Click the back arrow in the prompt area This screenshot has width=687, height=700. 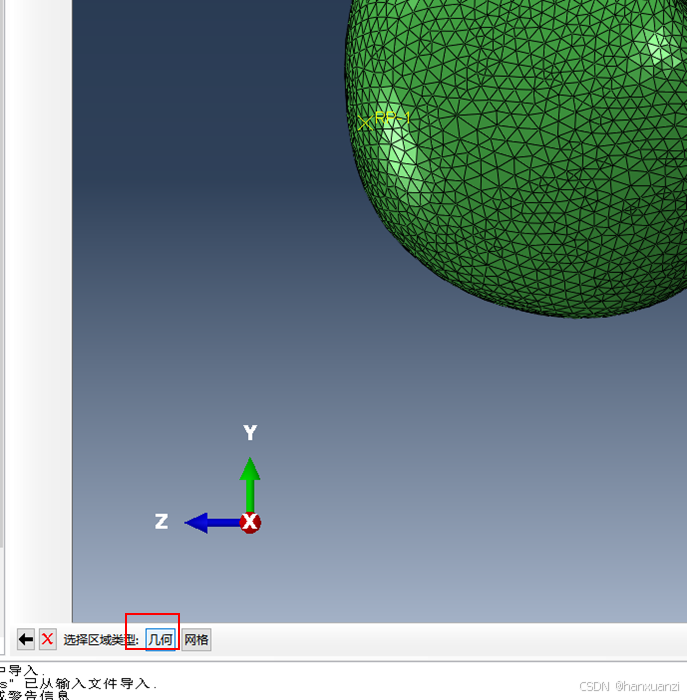coord(25,640)
